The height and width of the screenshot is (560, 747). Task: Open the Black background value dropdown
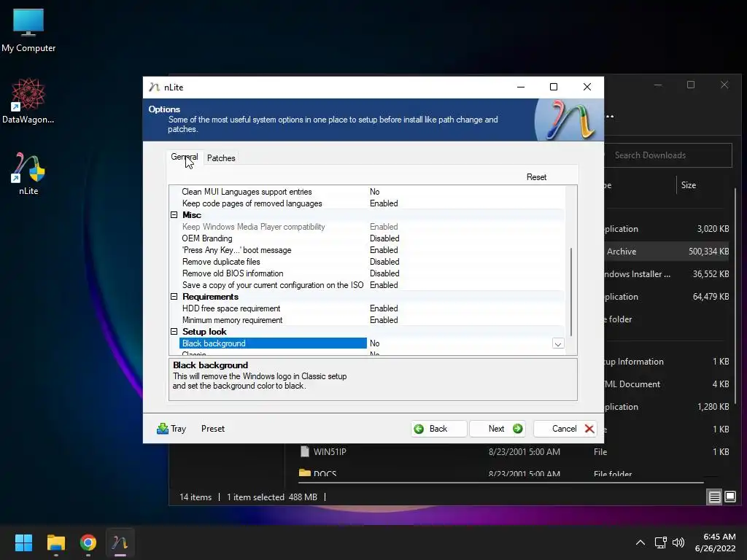tap(558, 343)
